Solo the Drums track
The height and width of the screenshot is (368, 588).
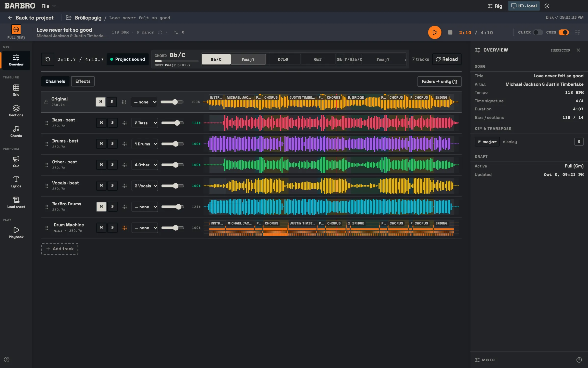(x=112, y=144)
